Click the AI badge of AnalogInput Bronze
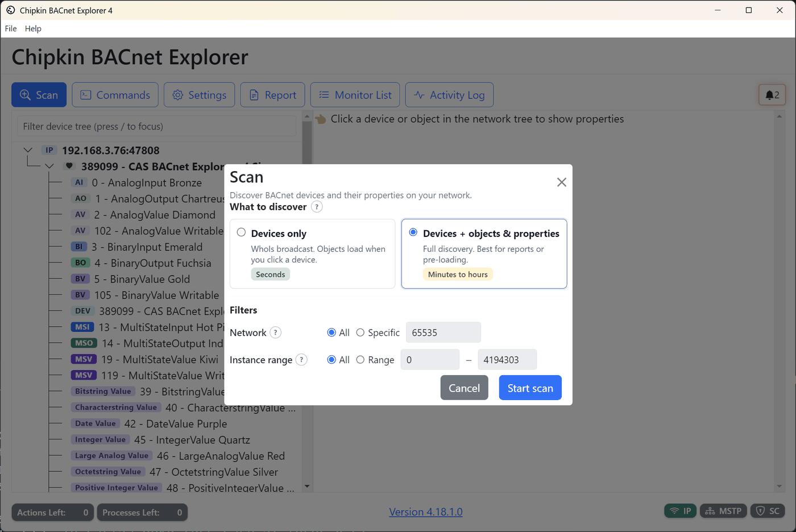This screenshot has width=796, height=532. 79,182
